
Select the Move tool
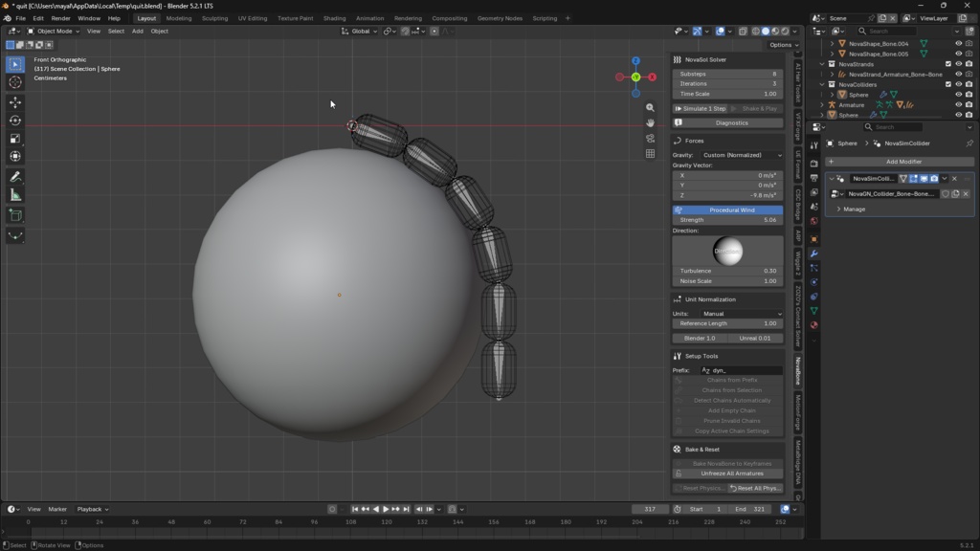coord(15,101)
